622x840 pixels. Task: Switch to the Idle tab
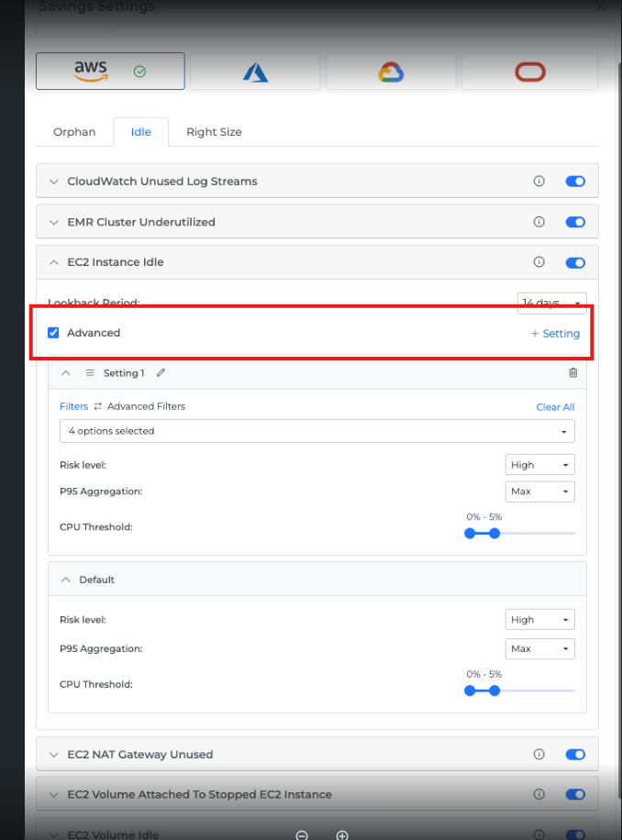click(141, 132)
